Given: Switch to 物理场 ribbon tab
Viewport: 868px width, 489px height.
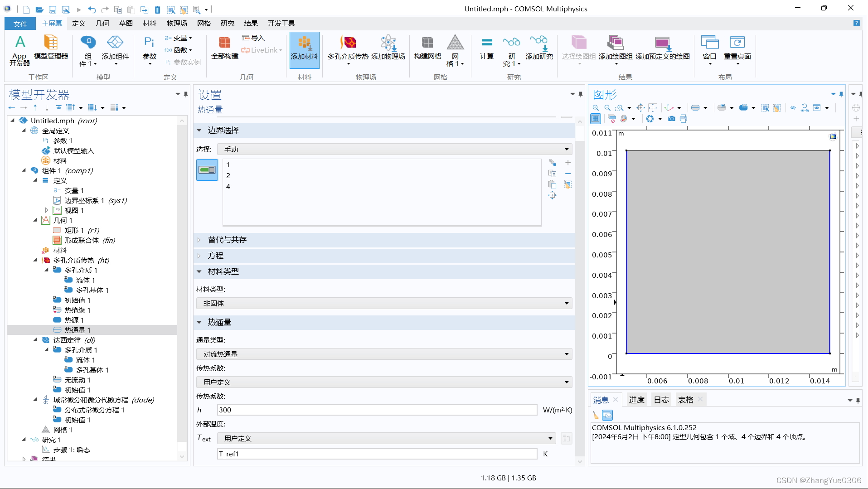Looking at the screenshot, I should 177,24.
